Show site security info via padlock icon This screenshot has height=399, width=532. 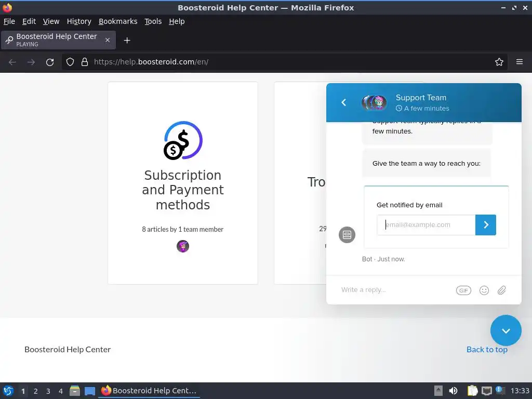pyautogui.click(x=85, y=62)
